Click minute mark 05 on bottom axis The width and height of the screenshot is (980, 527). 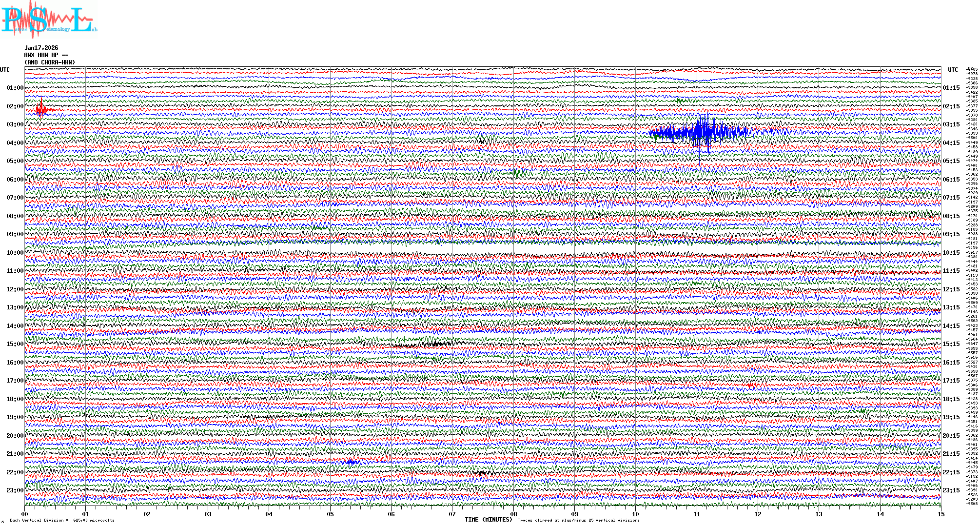(330, 514)
